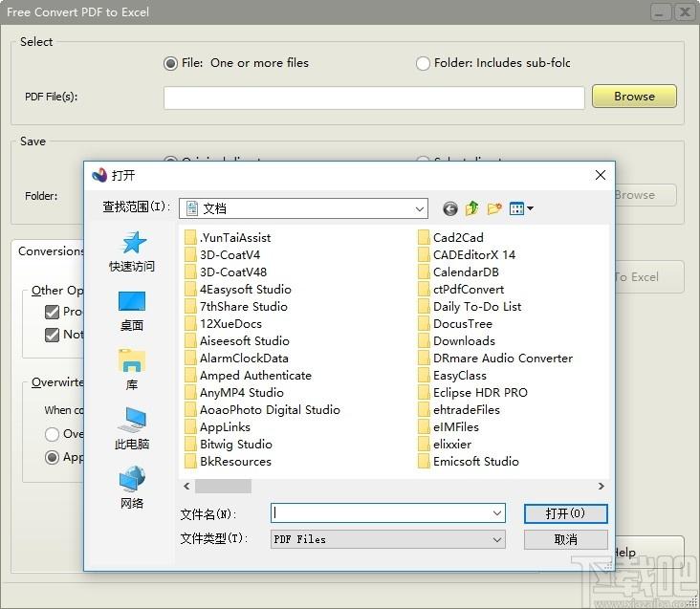This screenshot has width=700, height=609.
Task: Select the Amped Authenticate folder name
Action: point(255,376)
